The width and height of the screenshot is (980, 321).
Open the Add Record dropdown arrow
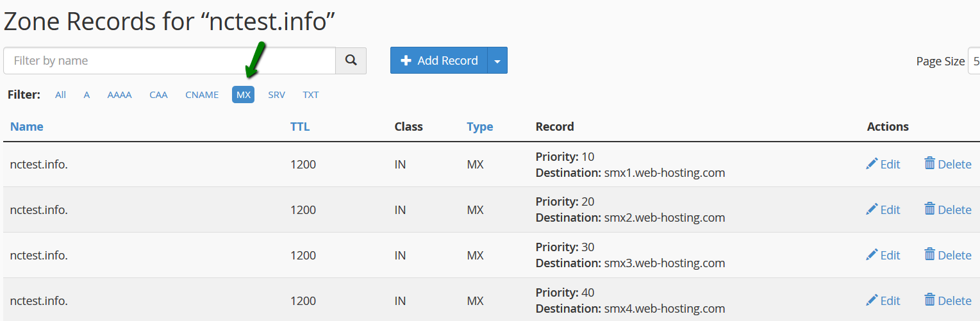tap(497, 60)
